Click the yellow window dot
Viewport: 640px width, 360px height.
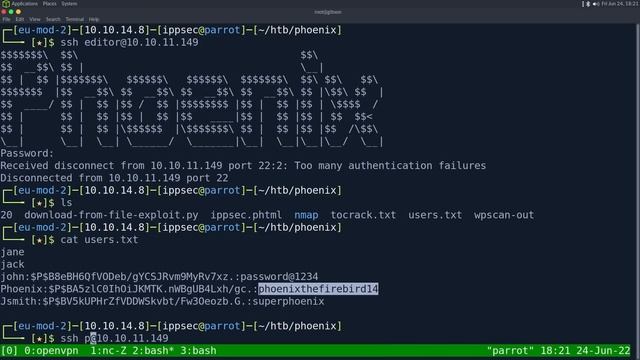[x=18, y=12]
